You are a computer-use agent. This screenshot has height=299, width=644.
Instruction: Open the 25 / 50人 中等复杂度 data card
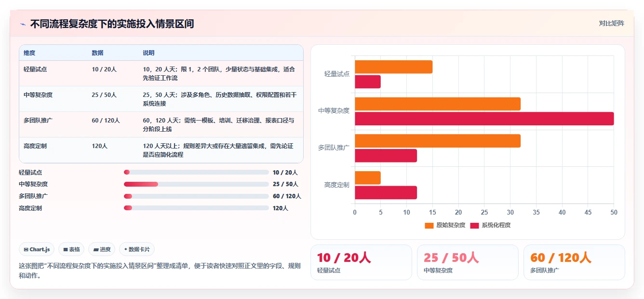coord(468,262)
